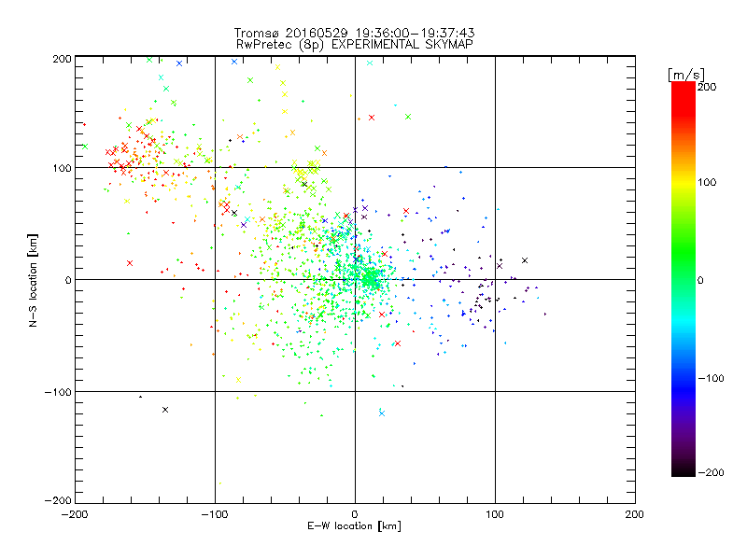This screenshot has height=560, width=747.
Task: Select the 200 tick on N-S axis
Action: point(62,59)
